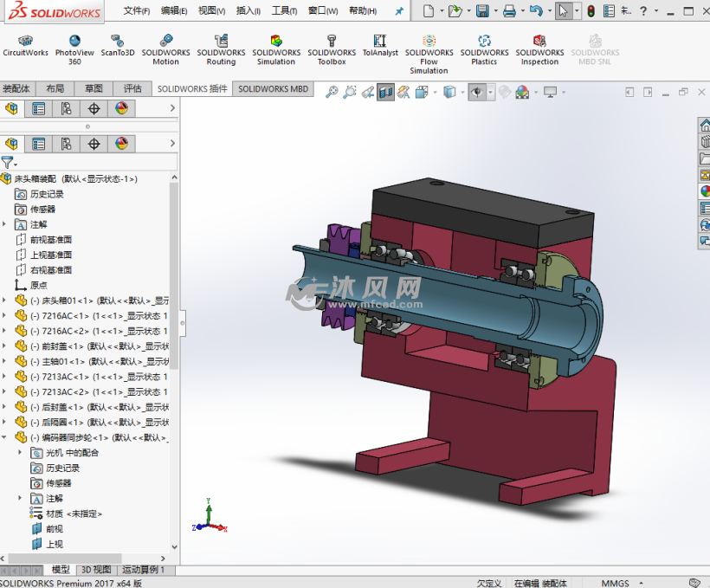
Task: Collapse the 编码器同步轮<1> component node
Action: point(4,437)
